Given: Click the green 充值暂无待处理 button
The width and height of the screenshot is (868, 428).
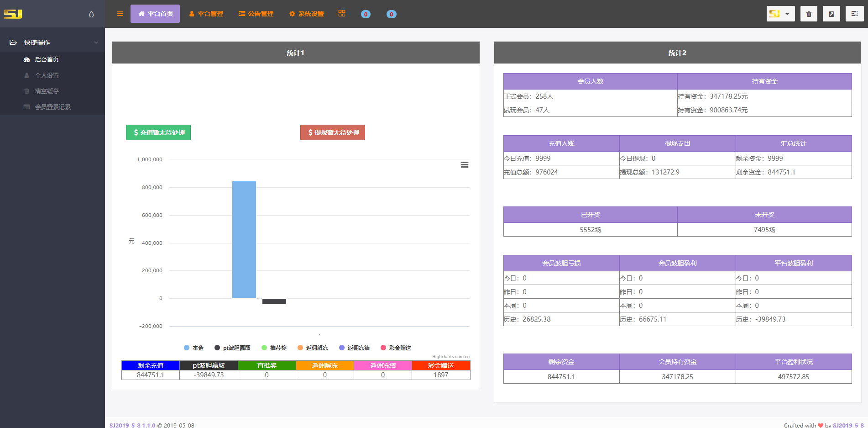Looking at the screenshot, I should [x=158, y=132].
